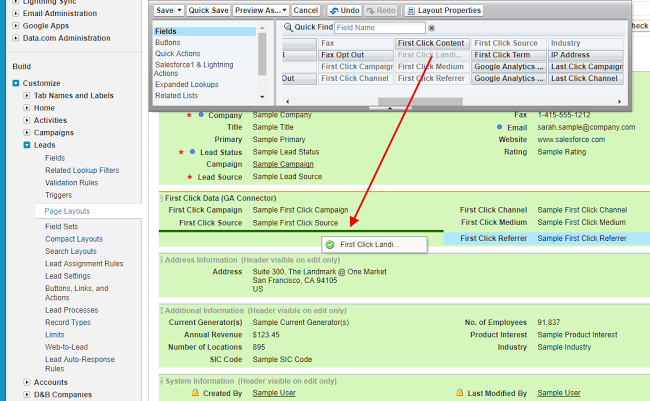Click the First Click Term palette field
650x401 pixels.
pos(509,55)
